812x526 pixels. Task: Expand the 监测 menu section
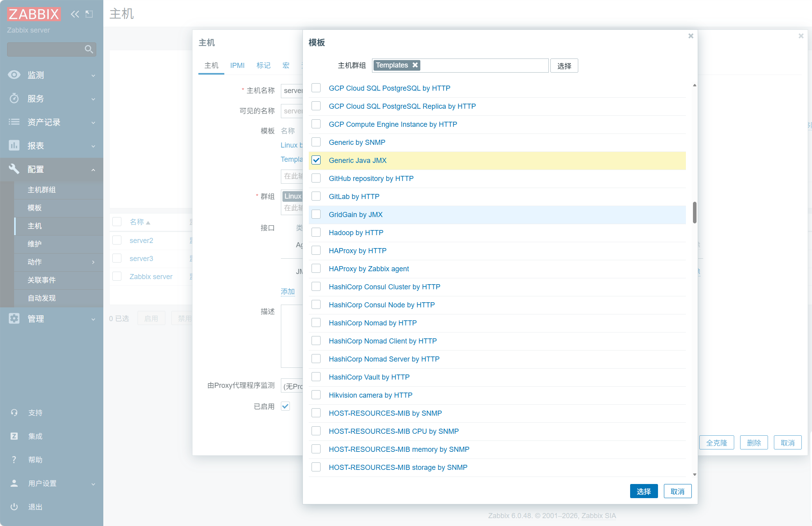pyautogui.click(x=93, y=75)
